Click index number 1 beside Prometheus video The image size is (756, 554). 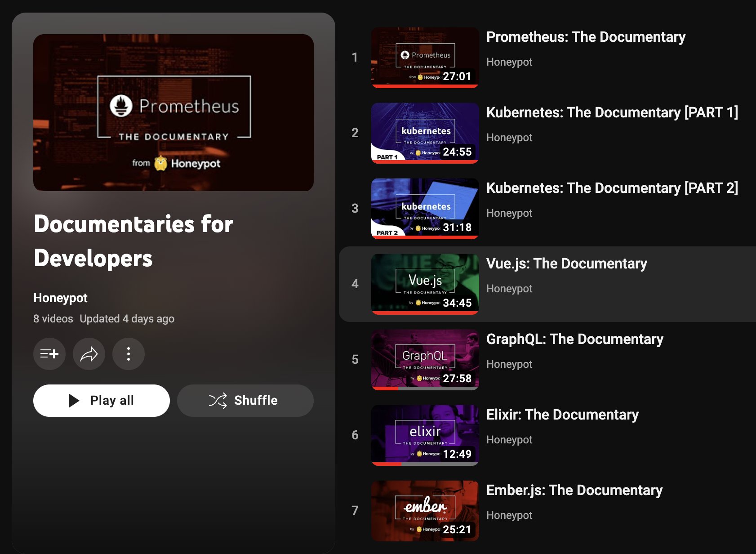pyautogui.click(x=355, y=58)
